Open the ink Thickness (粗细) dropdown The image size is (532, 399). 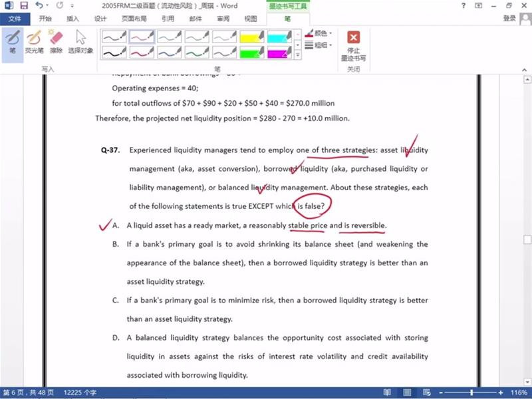point(319,45)
